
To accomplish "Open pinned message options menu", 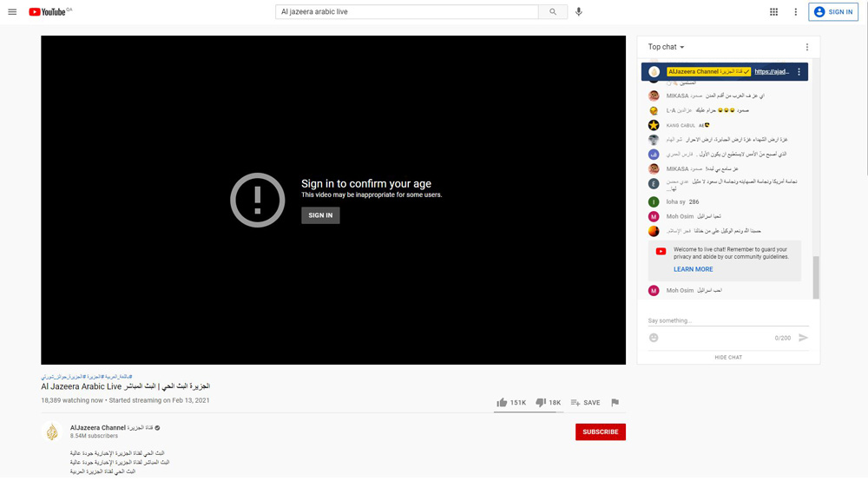I will 799,72.
